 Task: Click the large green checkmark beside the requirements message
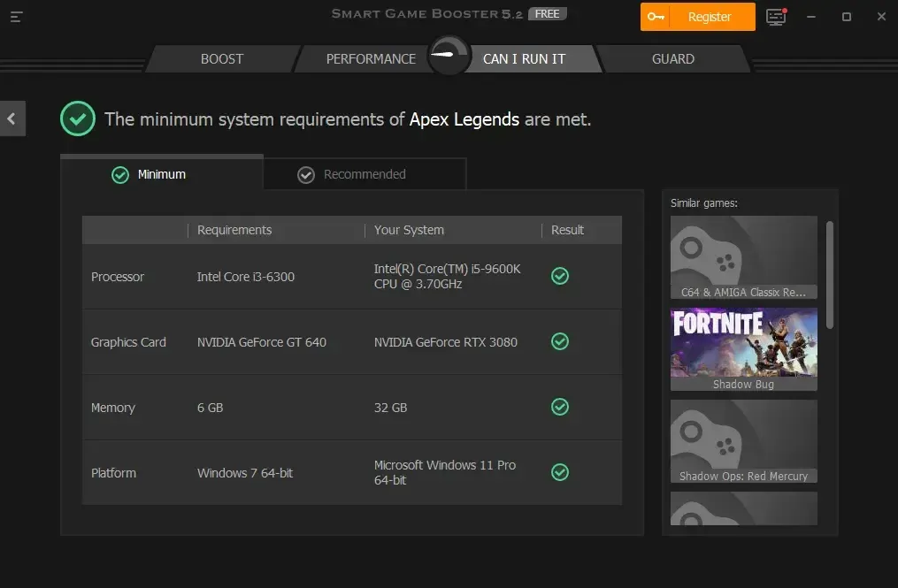77,118
